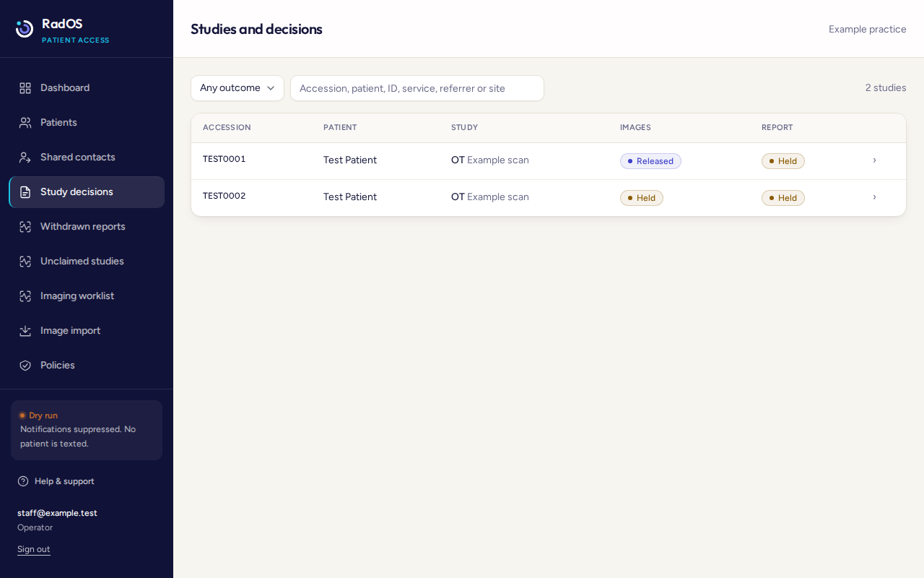Click the 2 studies count text
The image size is (924, 578).
(886, 88)
